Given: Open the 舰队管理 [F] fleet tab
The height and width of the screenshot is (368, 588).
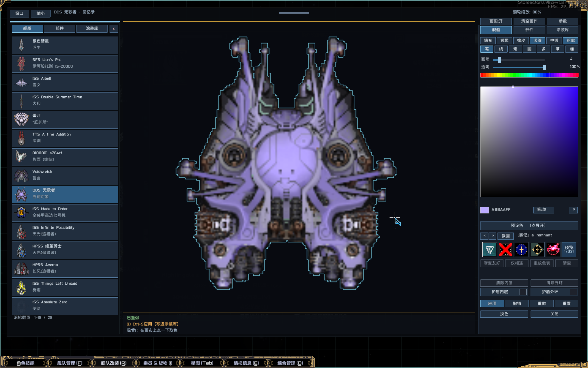Looking at the screenshot, I should pos(70,363).
